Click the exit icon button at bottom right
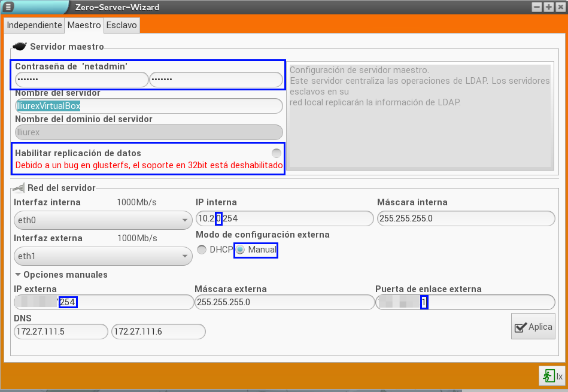The image size is (568, 392). point(552,376)
